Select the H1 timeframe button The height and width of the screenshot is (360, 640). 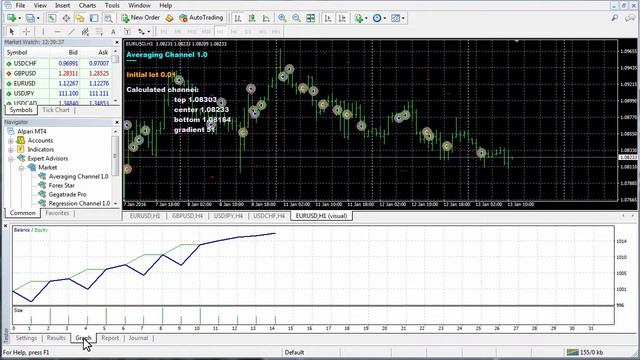220,31
